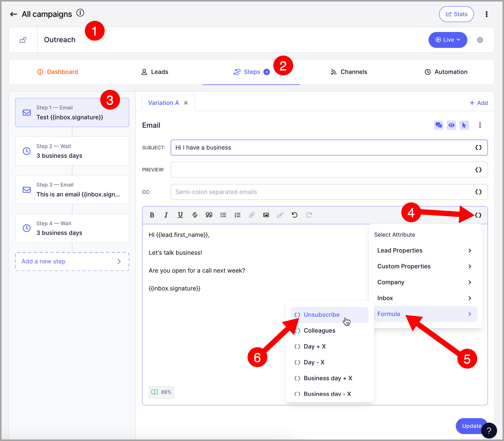
Task: Toggle bold formatting
Action: [x=152, y=215]
